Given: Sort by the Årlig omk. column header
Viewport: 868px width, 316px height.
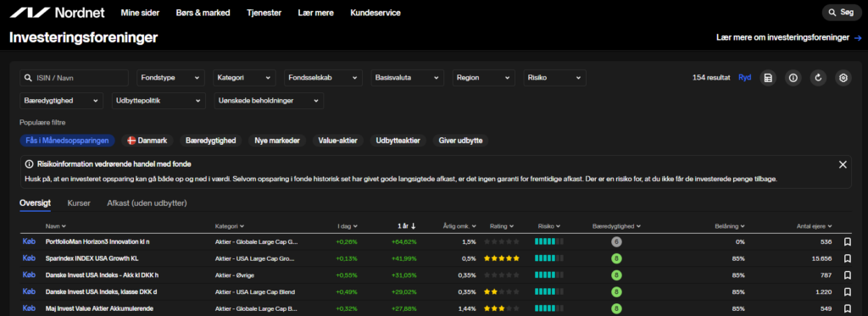Looking at the screenshot, I should click(x=460, y=226).
